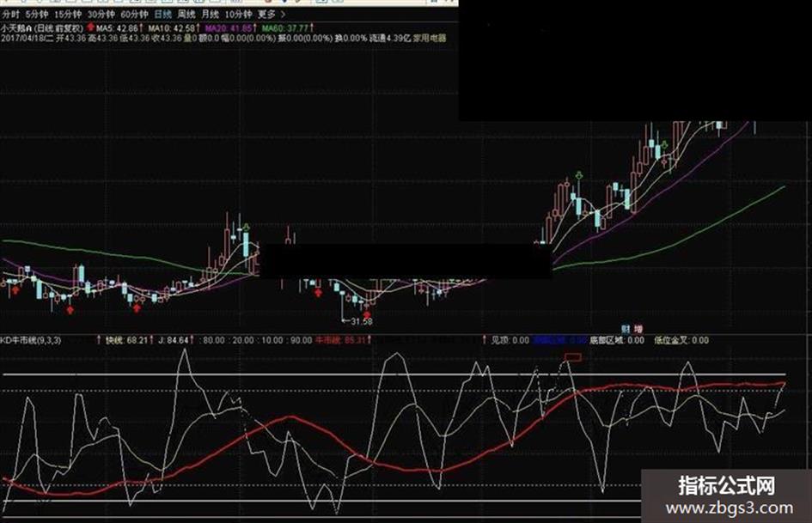
Task: Click the 底部区域: 0.00 indicator label
Action: click(617, 341)
